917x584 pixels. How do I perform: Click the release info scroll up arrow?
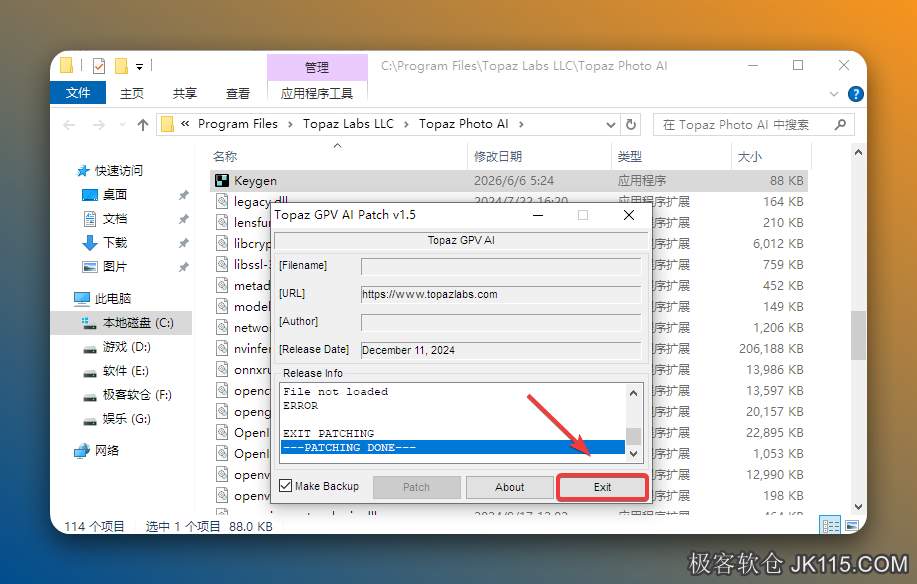click(x=633, y=393)
